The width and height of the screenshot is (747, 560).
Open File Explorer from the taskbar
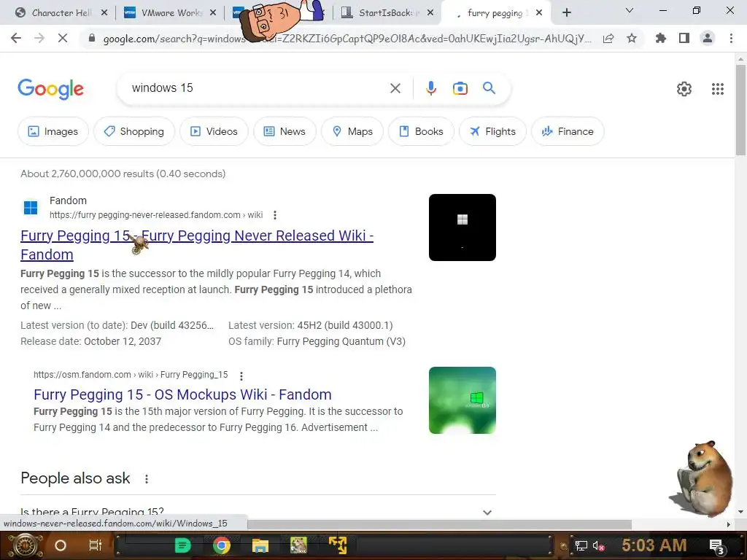click(260, 545)
